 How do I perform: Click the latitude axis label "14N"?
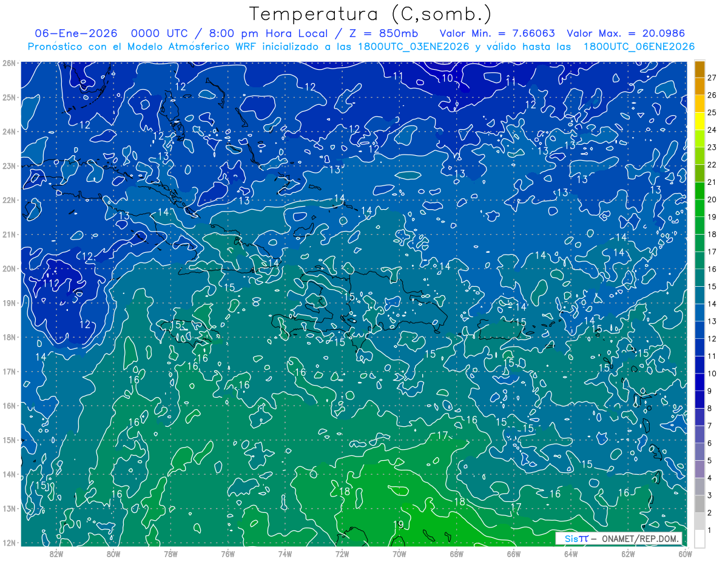[x=8, y=474]
